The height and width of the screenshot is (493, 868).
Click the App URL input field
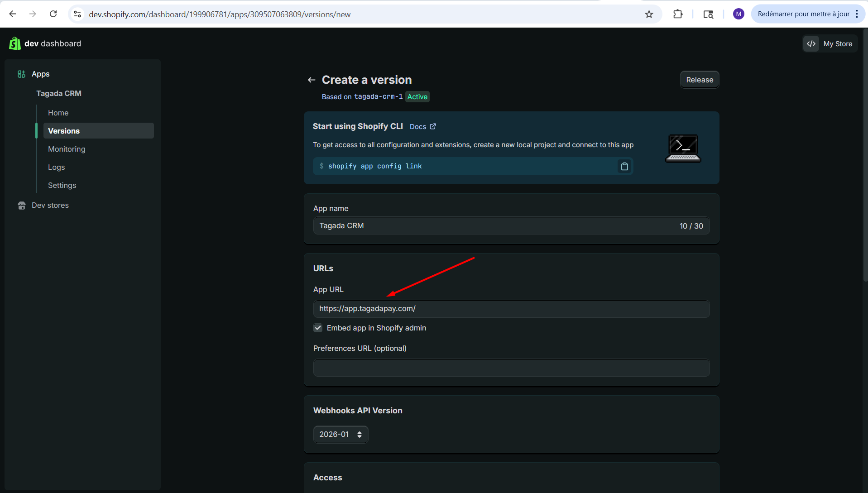pos(511,309)
